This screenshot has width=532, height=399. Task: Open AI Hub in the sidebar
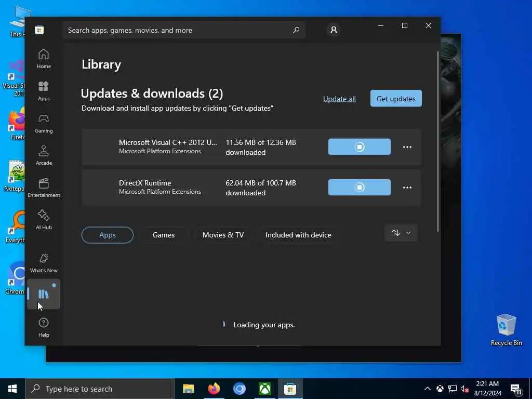(x=44, y=220)
